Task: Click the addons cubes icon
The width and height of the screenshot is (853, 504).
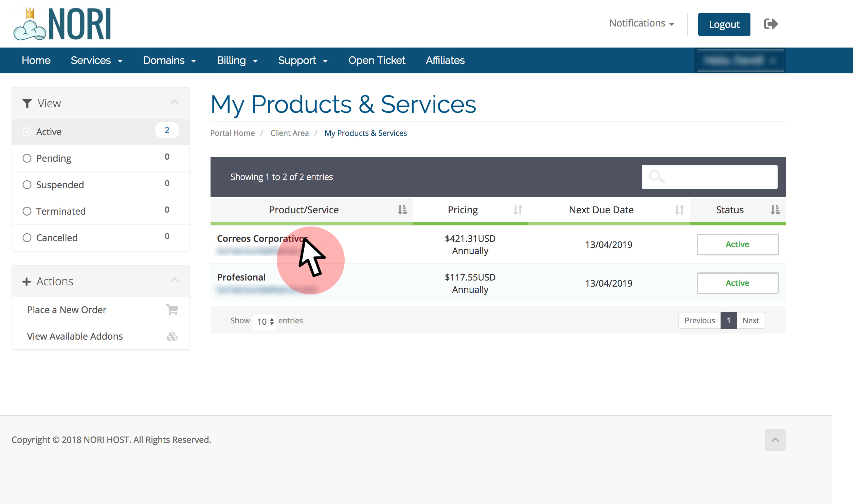Action: click(172, 336)
